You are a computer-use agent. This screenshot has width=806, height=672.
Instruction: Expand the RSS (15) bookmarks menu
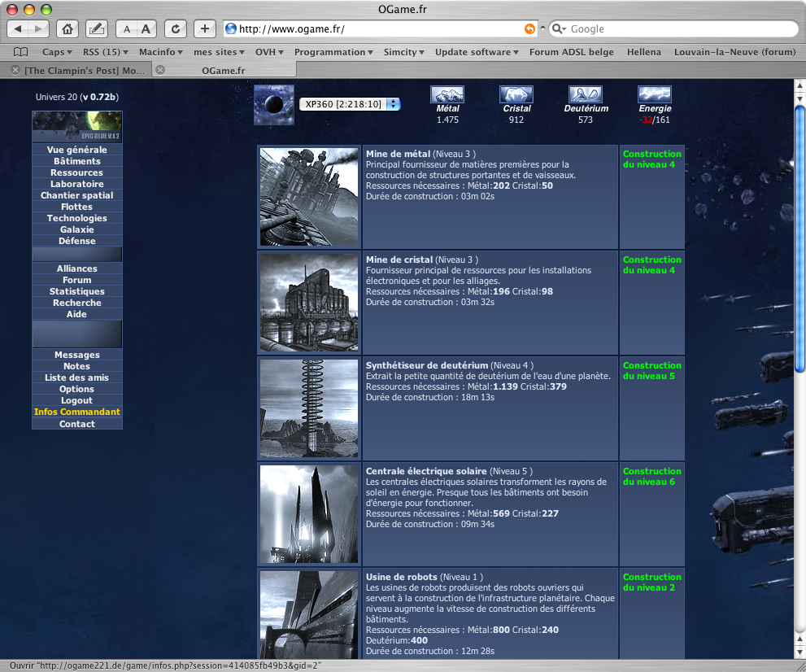point(106,52)
